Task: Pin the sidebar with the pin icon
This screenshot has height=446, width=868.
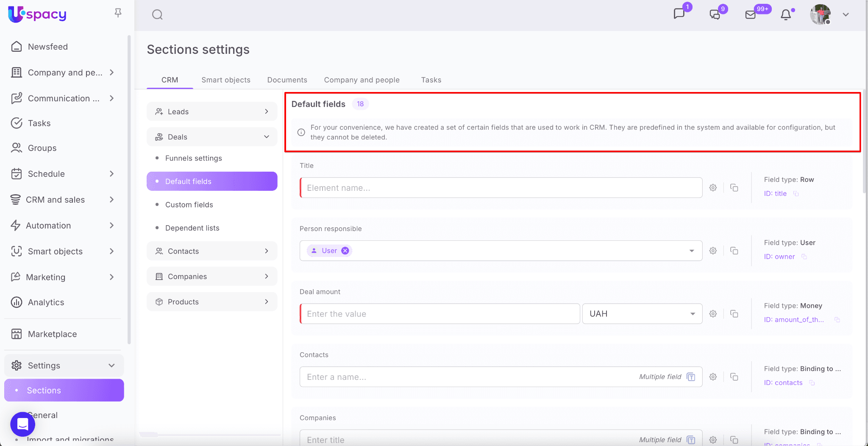Action: point(118,13)
